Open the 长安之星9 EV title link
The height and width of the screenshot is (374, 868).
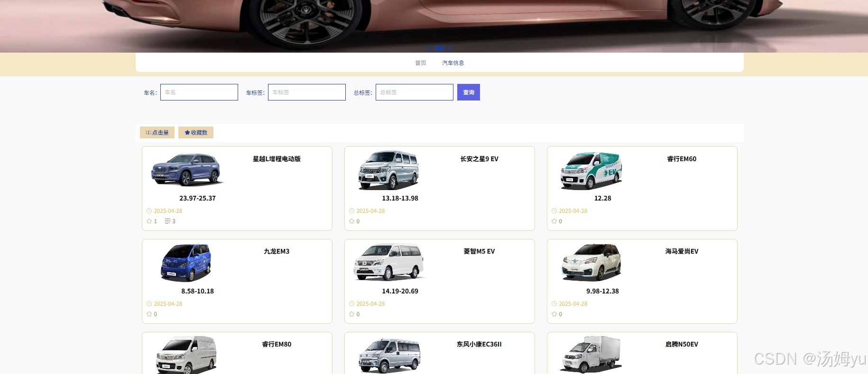tap(479, 159)
